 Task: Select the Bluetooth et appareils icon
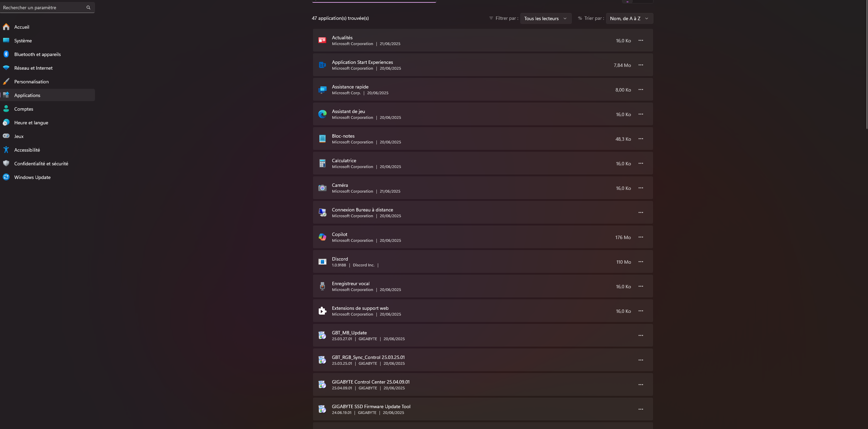[6, 54]
